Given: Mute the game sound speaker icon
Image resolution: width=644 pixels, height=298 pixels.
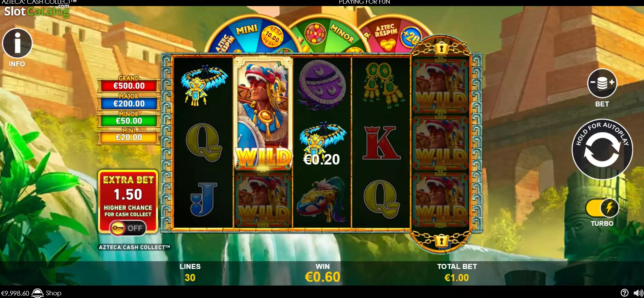Looking at the screenshot, I should [x=638, y=293].
